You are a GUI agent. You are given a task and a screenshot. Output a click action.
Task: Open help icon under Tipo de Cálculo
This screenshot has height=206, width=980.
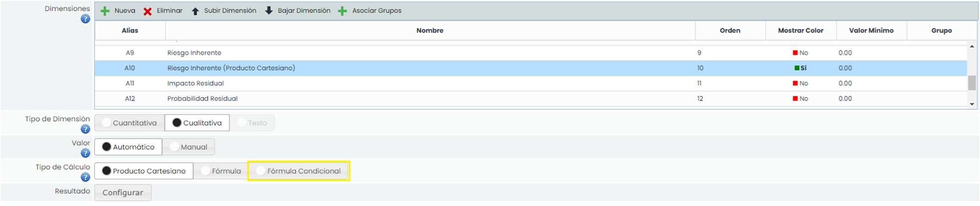point(85,177)
